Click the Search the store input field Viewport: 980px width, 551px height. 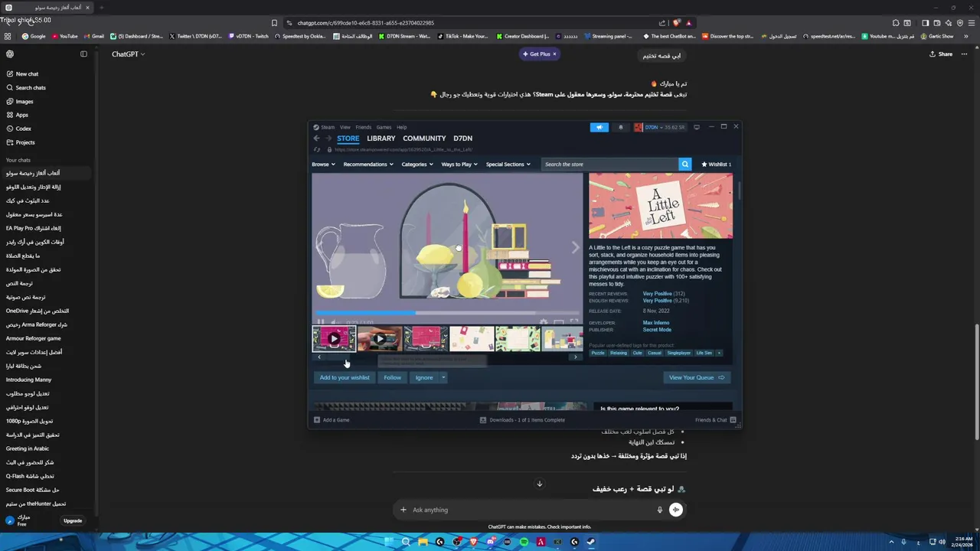609,164
